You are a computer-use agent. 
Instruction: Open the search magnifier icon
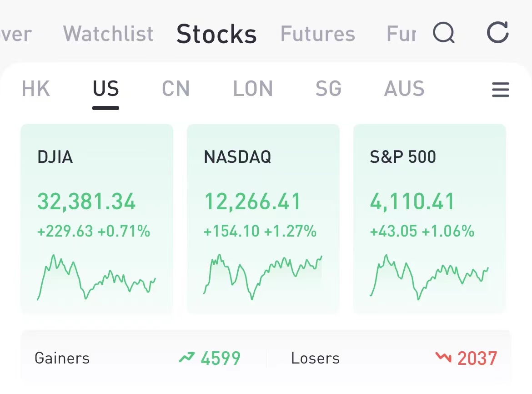444,33
